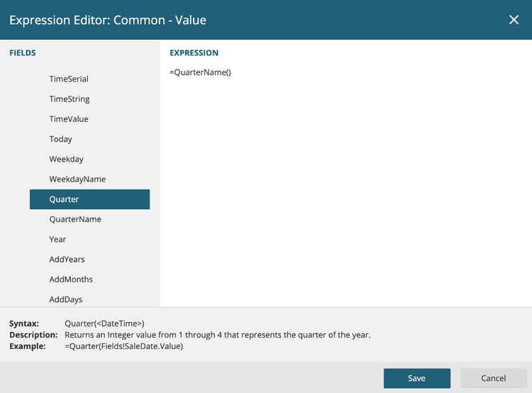Click the FIELDS panel heading
Viewport: 532px width, 393px height.
23,53
